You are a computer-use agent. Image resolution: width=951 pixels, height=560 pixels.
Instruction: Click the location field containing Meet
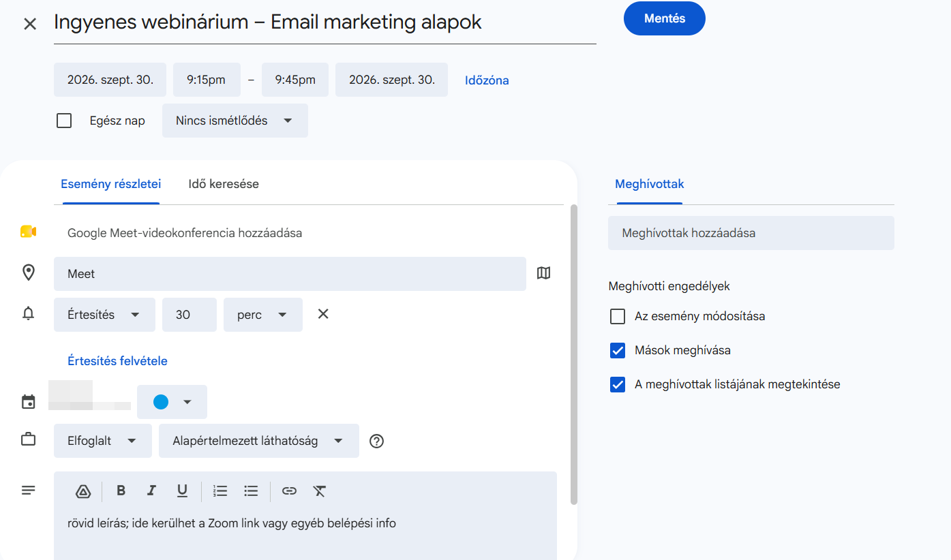click(x=290, y=274)
